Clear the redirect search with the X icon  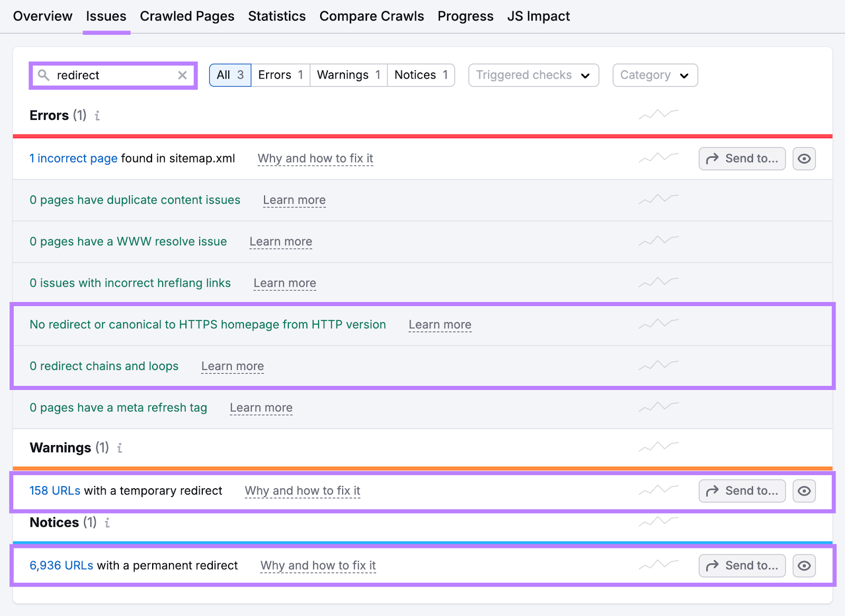tap(183, 75)
